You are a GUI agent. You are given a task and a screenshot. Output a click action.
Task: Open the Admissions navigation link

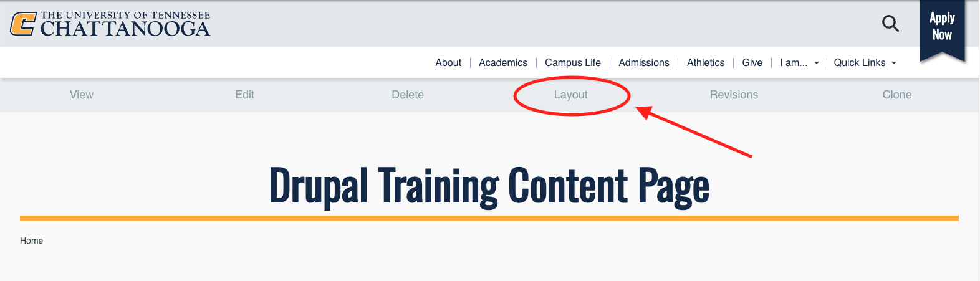click(643, 63)
